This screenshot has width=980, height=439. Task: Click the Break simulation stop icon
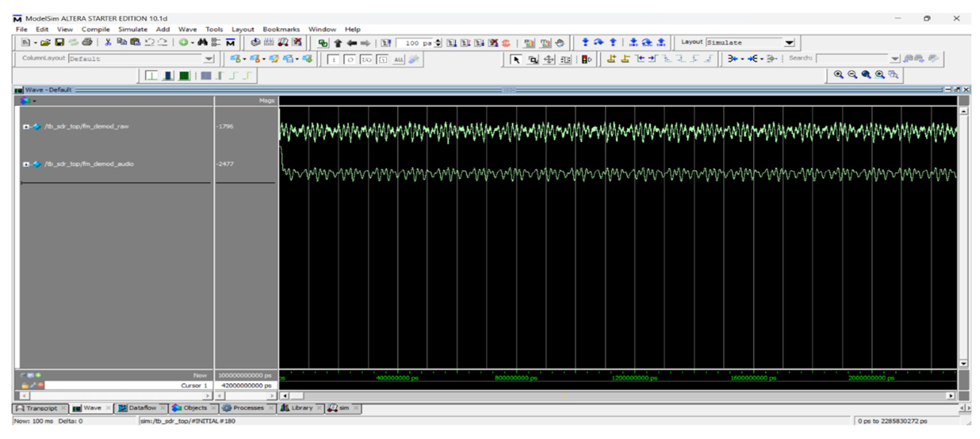point(506,43)
